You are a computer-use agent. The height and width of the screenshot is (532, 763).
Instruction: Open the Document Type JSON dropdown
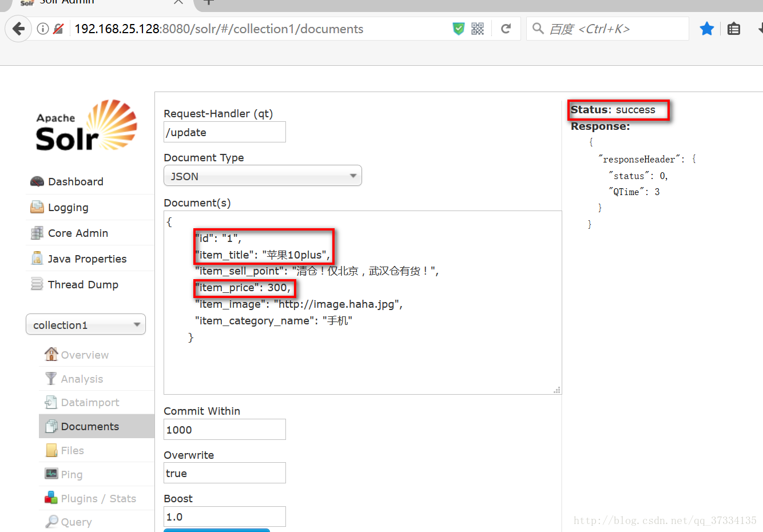coord(263,176)
